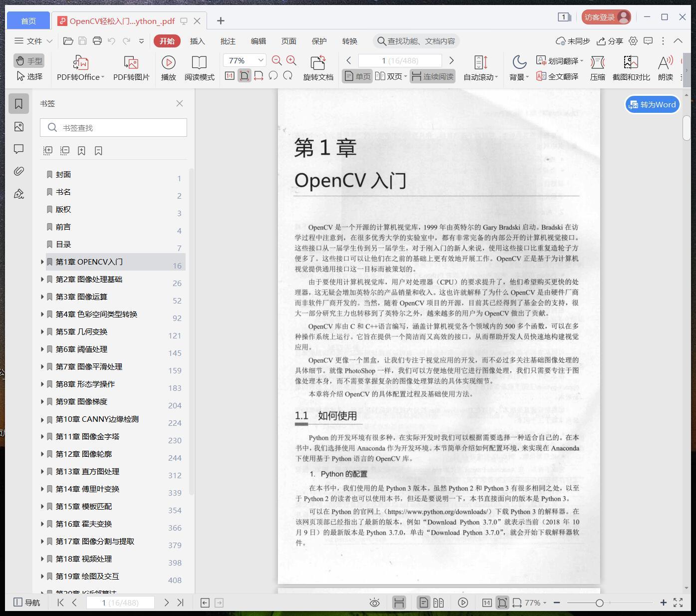Expand all bookmarks icon
The height and width of the screenshot is (616, 696).
point(48,150)
